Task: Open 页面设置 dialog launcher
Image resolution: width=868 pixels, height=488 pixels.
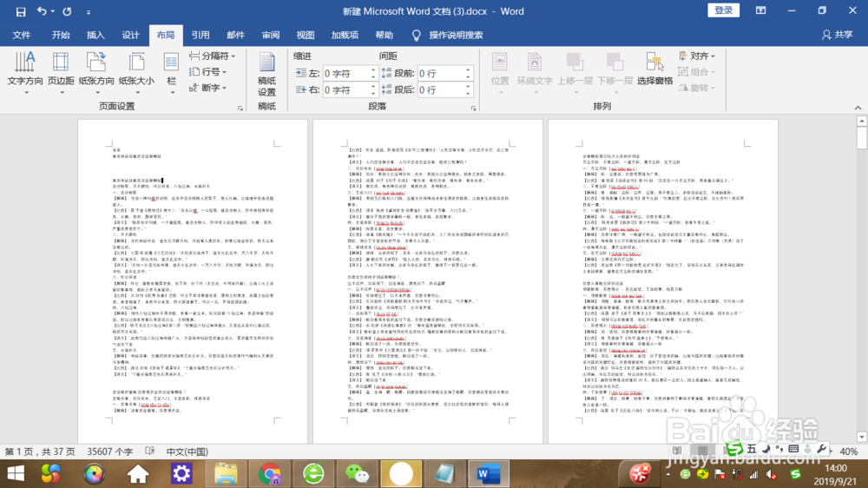Action: tap(240, 108)
